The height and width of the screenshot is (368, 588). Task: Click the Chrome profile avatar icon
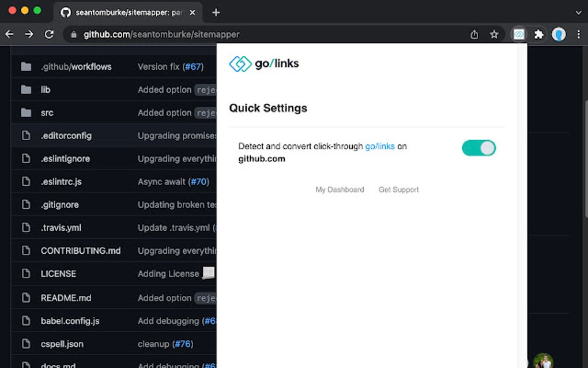pos(559,34)
